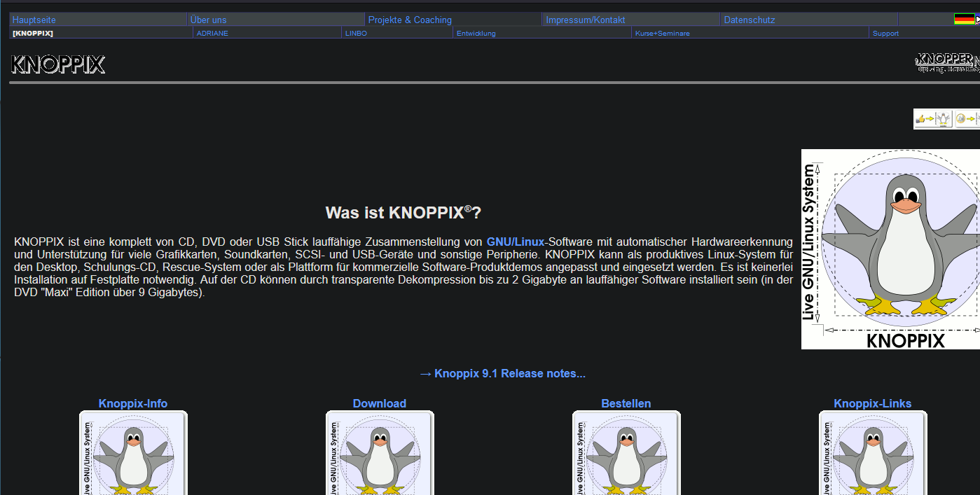The image size is (980, 495).
Task: Switch language with the German flag icon
Action: click(x=965, y=20)
